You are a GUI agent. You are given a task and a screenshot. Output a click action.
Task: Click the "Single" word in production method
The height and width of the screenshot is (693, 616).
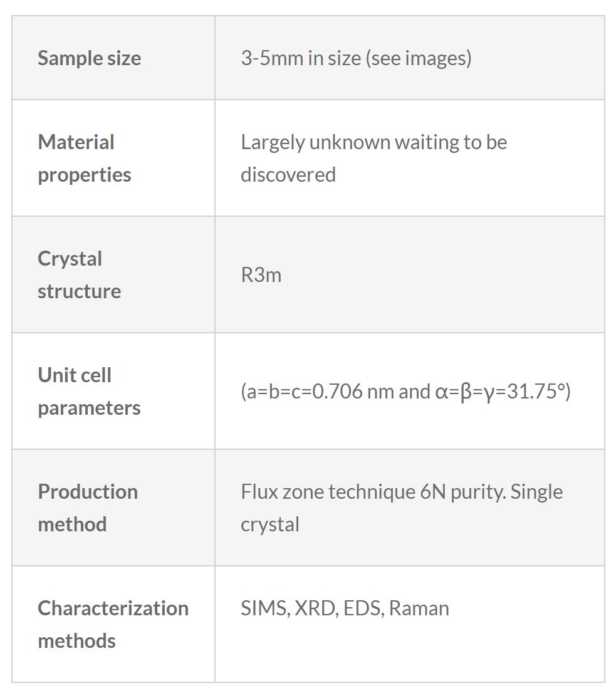536,492
